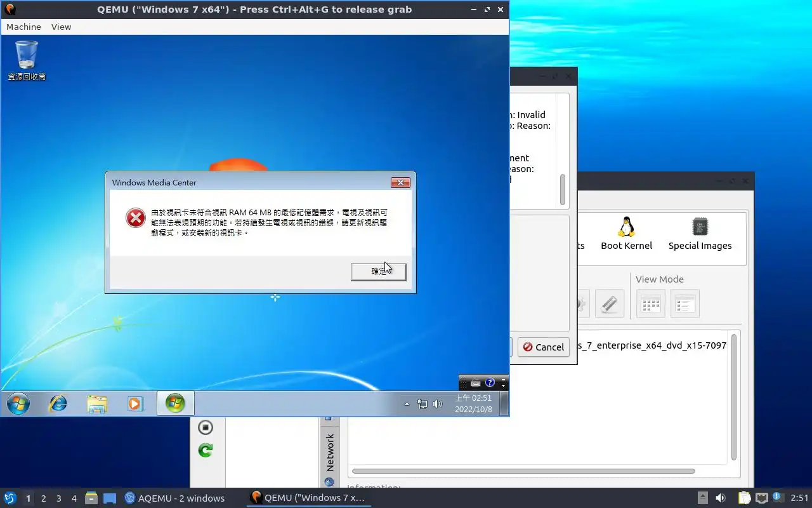Click the horizontal scrollbar under device list

[x=523, y=471]
